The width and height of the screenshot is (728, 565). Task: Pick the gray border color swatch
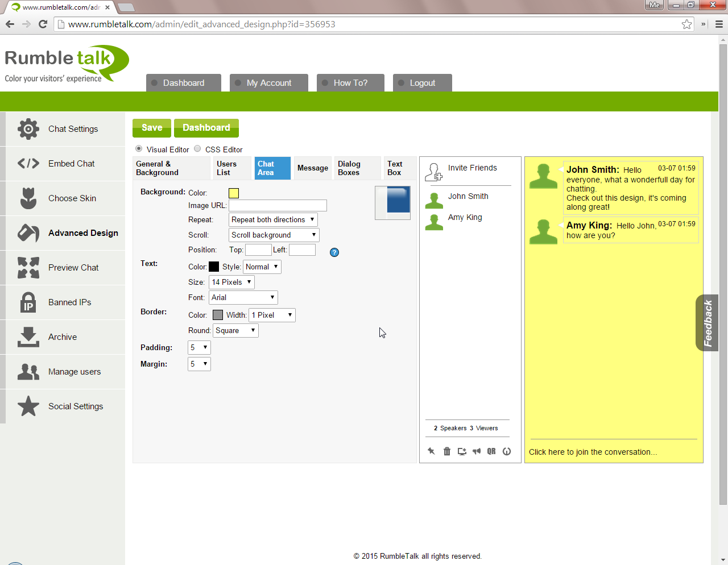pyautogui.click(x=218, y=315)
